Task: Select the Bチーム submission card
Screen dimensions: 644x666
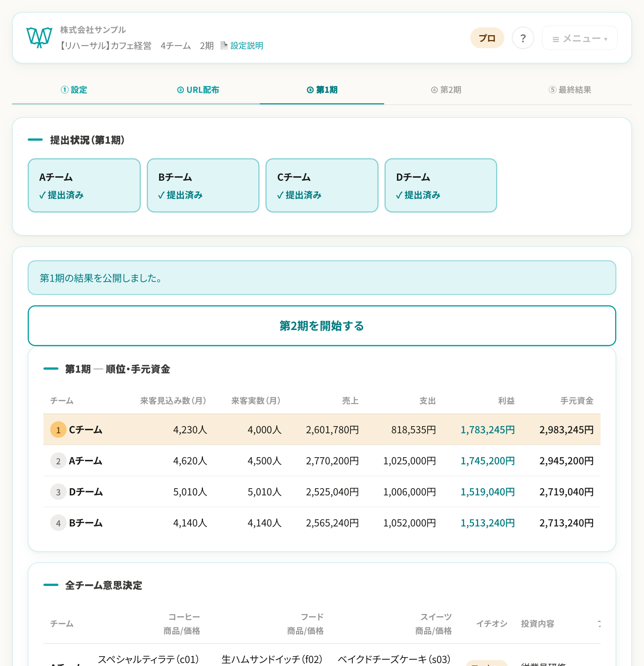Action: pos(203,185)
